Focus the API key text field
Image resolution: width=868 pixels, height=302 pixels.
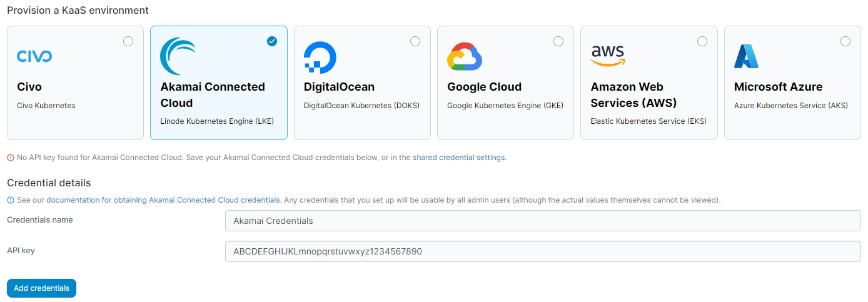pyautogui.click(x=542, y=251)
